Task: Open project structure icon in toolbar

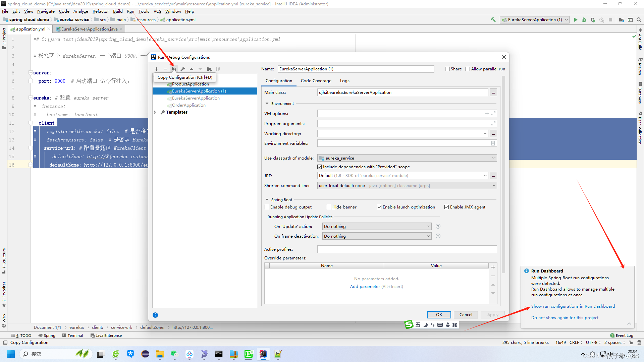Action: [622, 20]
